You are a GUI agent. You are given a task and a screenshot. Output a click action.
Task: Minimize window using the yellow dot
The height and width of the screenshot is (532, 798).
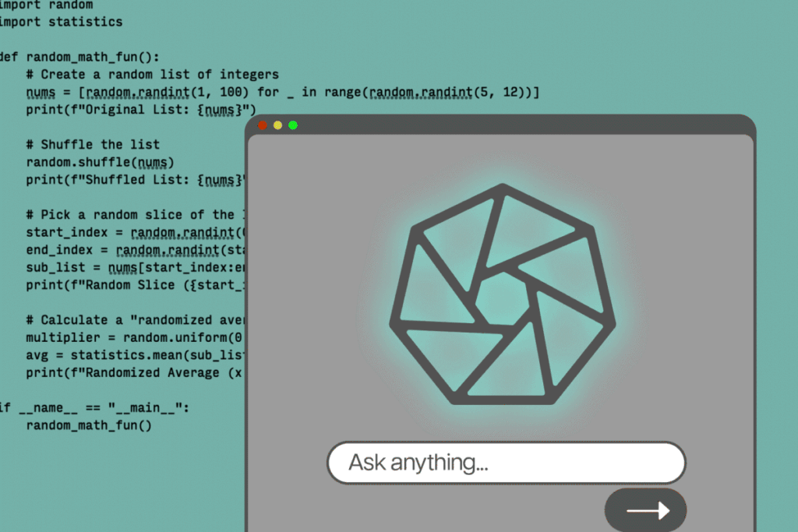click(x=277, y=125)
